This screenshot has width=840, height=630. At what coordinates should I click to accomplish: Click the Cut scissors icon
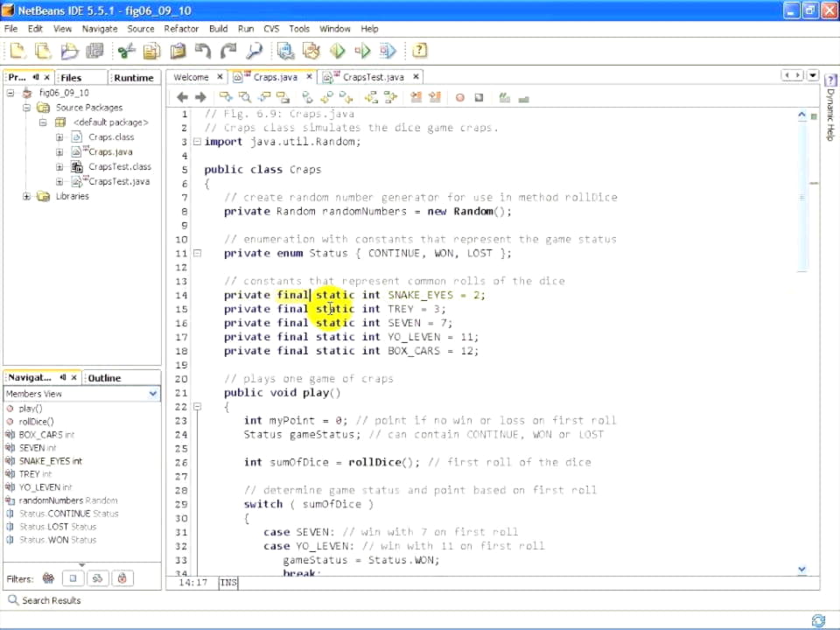tap(126, 51)
